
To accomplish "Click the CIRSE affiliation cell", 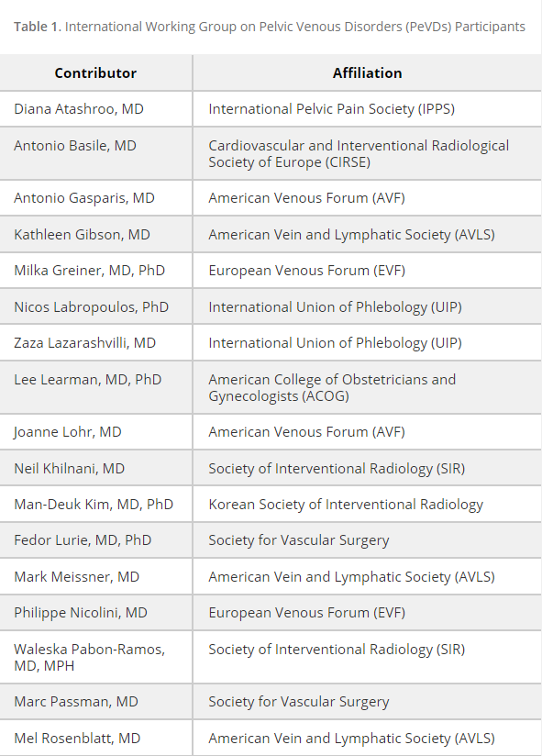I will [367, 154].
